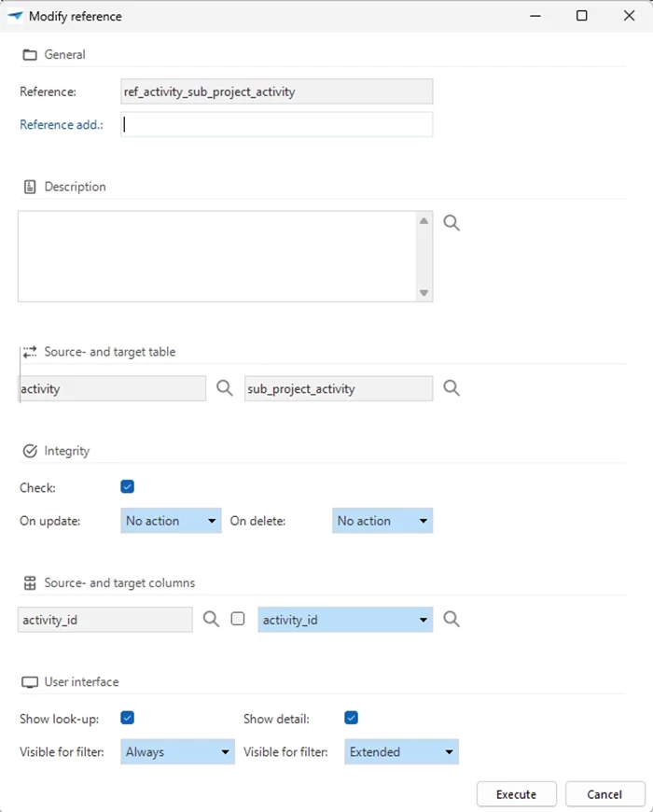Screen dimensions: 653x812
Task: Open the On update dropdown
Action: tap(171, 521)
